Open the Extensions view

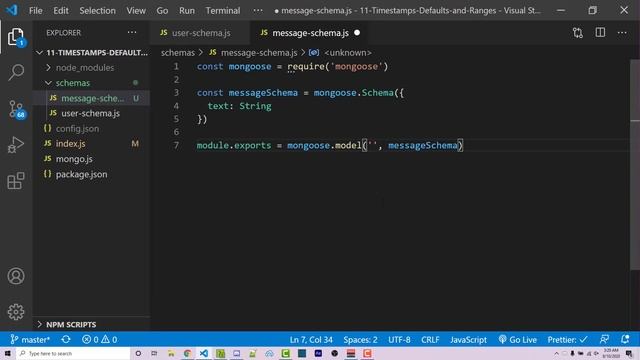point(16,181)
